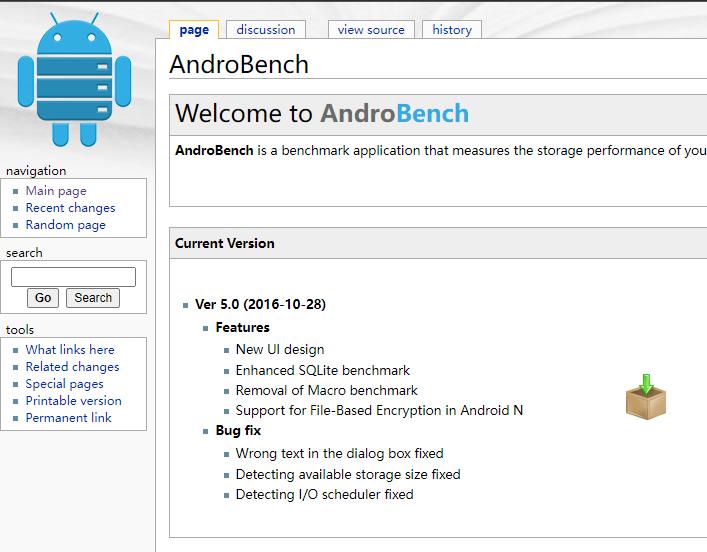Image resolution: width=707 pixels, height=552 pixels.
Task: Click the Permanent link entry
Action: pyautogui.click(x=68, y=418)
